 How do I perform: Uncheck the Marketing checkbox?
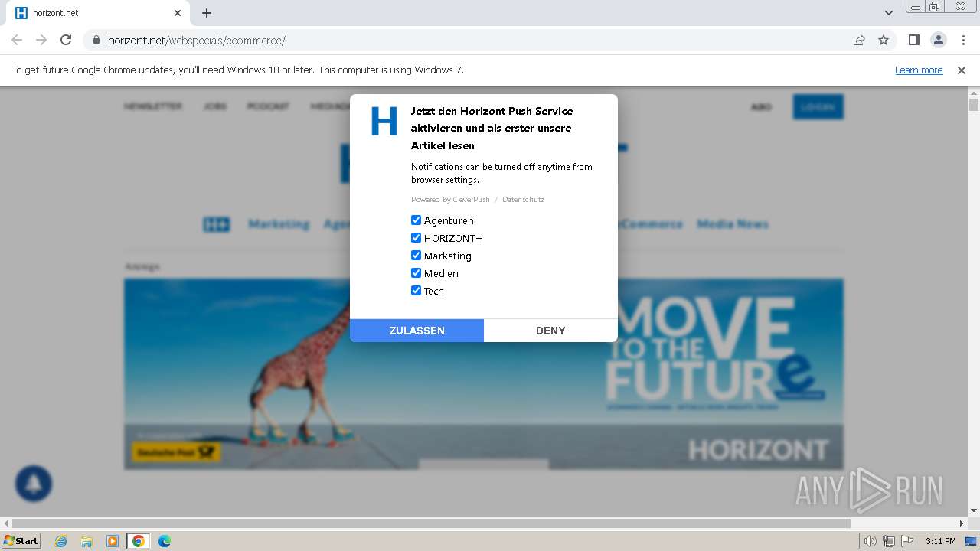coord(416,256)
